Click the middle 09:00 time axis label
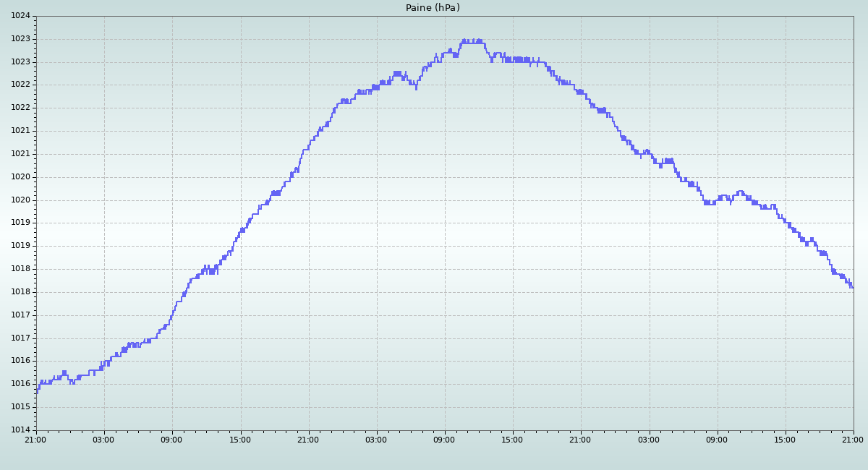 [444, 440]
